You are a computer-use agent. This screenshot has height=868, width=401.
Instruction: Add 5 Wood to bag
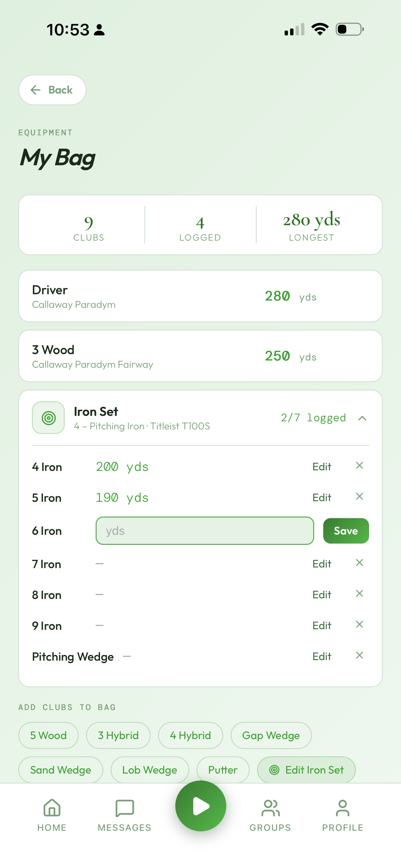click(x=48, y=735)
